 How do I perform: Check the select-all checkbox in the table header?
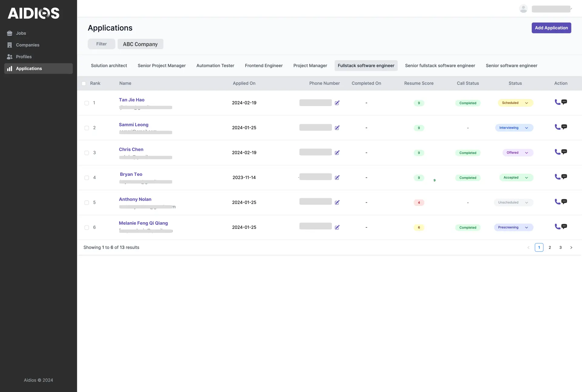pos(84,83)
